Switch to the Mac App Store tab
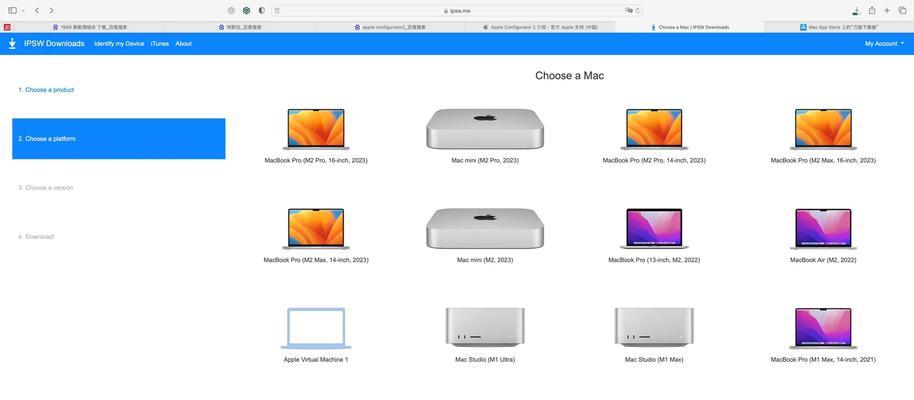 [x=839, y=27]
